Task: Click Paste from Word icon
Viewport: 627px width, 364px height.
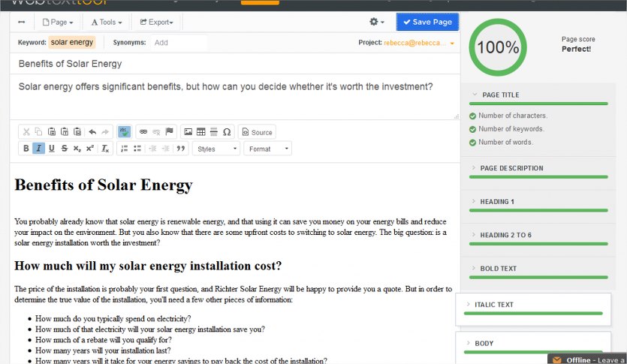Action: 77,132
